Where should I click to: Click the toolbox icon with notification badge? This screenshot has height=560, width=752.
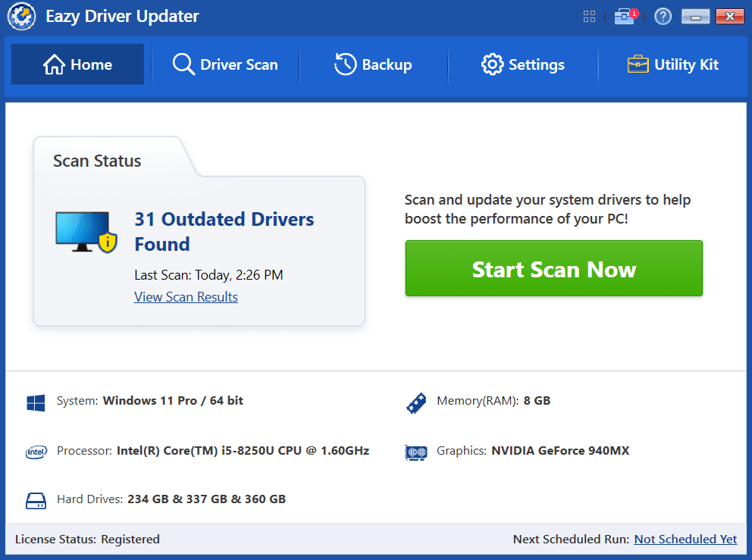[x=625, y=16]
